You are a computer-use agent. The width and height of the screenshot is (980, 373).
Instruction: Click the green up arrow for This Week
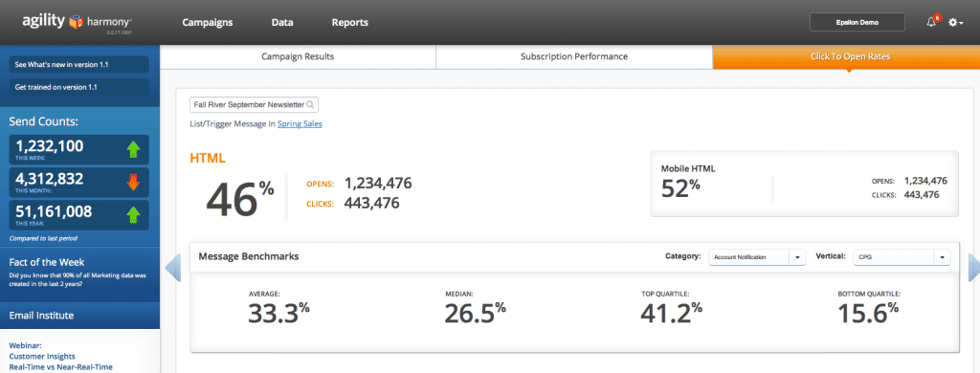click(x=133, y=150)
